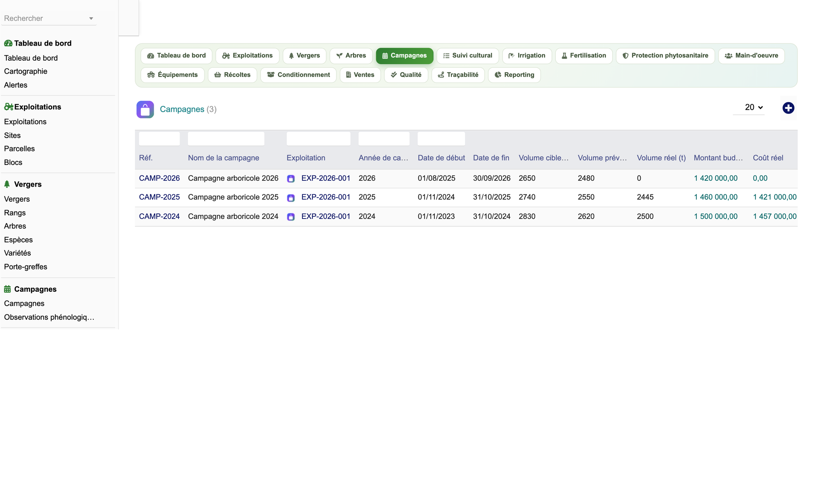This screenshot has width=815, height=504.
Task: Open Parcelles in the sidebar
Action: 19,149
